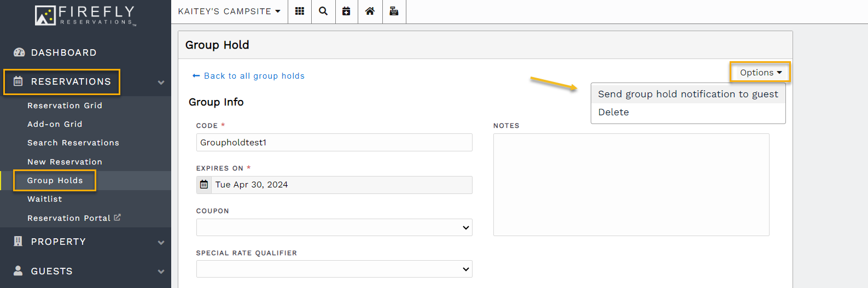
Task: Go to the home icon
Action: pyautogui.click(x=370, y=11)
